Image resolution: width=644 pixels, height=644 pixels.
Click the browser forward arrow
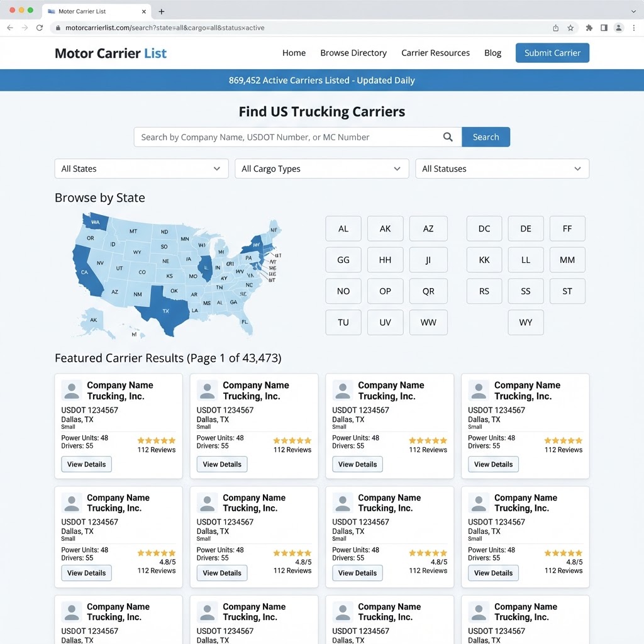coord(25,28)
